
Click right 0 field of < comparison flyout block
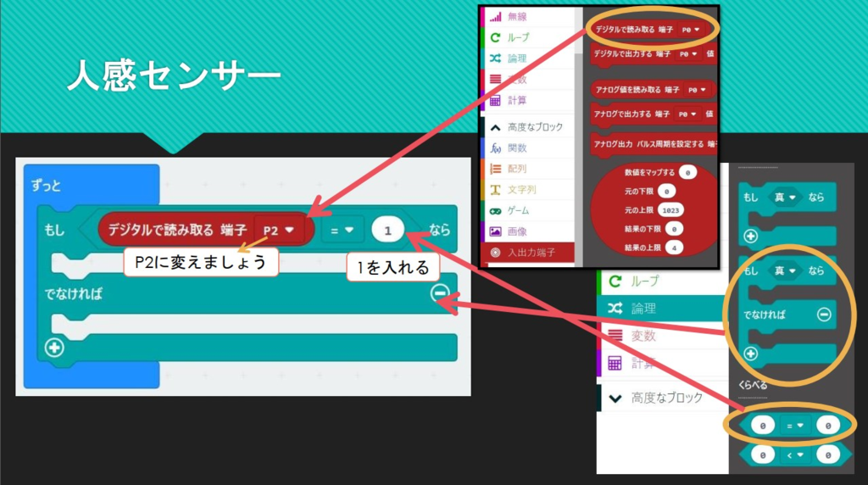[x=828, y=455]
